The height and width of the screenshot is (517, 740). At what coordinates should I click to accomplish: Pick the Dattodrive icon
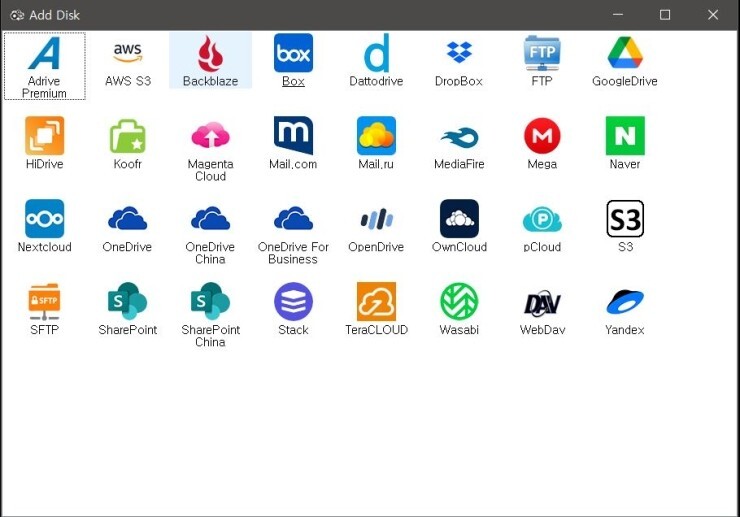[x=376, y=53]
